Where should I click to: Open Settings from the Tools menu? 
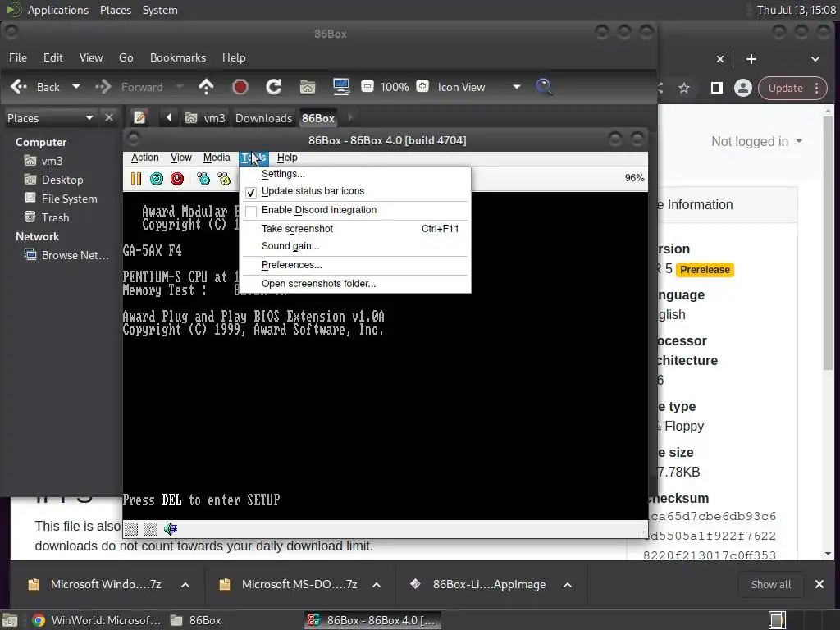[x=355, y=174]
